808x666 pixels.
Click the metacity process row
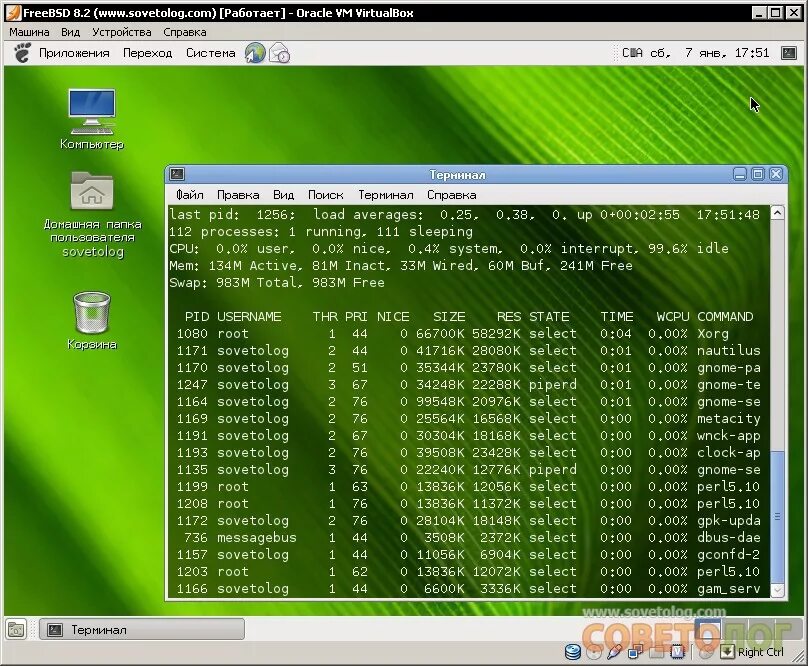(468, 419)
